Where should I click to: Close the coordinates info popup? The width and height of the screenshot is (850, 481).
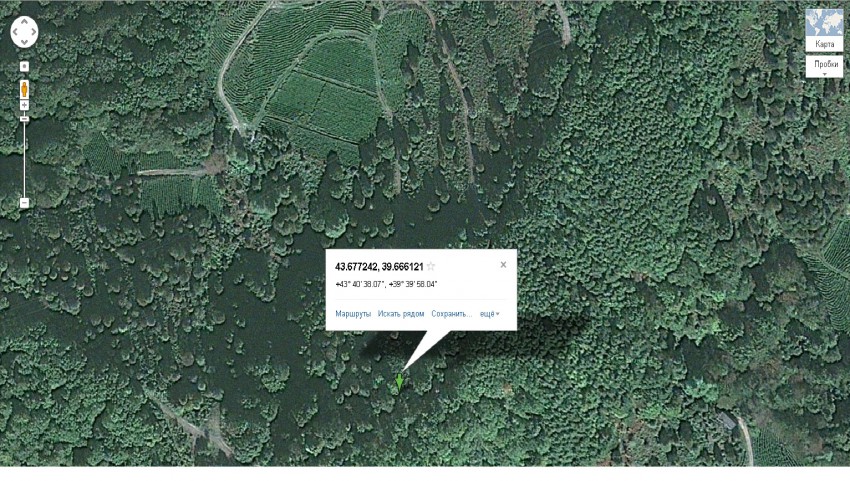pos(503,265)
